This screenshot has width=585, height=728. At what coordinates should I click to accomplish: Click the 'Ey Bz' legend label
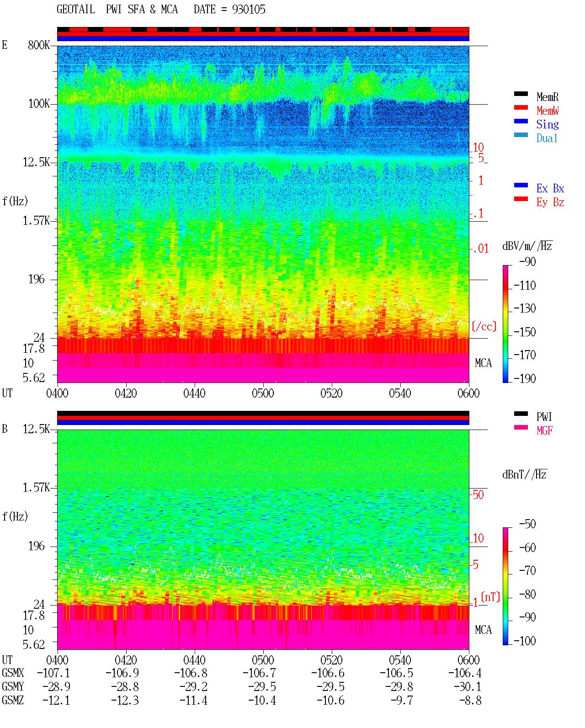(x=550, y=202)
